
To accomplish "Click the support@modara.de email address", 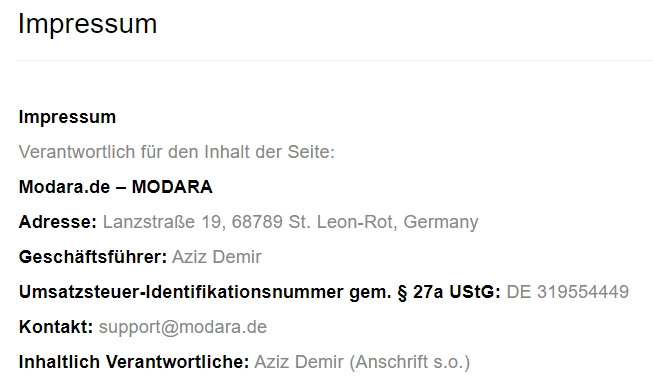I will [x=182, y=327].
